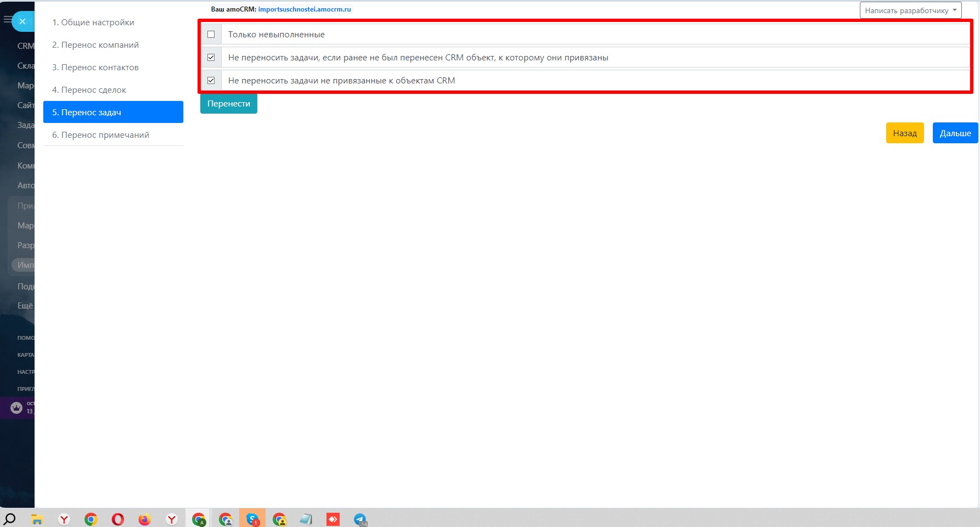Open Telegram from the taskbar
The height and width of the screenshot is (527, 980).
point(360,519)
